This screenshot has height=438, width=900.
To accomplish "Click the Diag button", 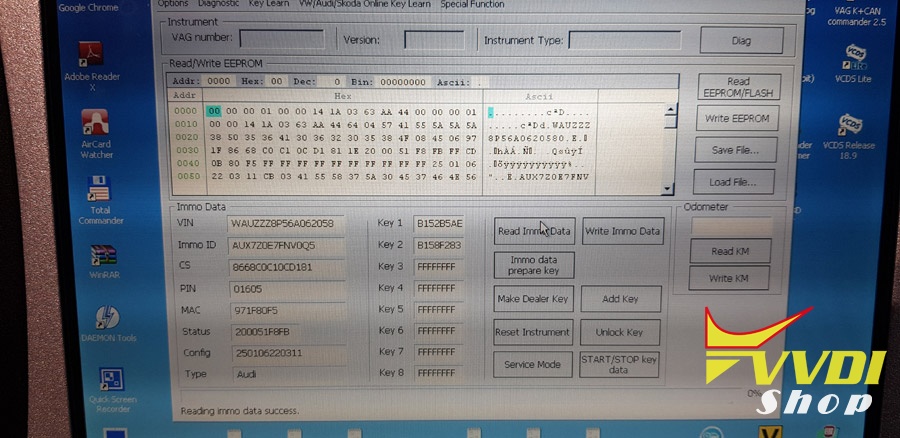I will pos(741,41).
